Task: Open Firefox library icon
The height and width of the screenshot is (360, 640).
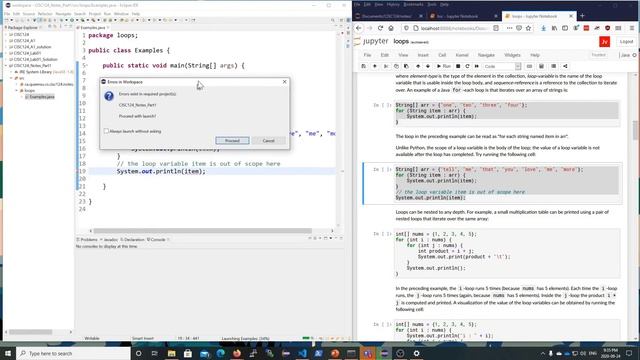Action: (x=554, y=28)
